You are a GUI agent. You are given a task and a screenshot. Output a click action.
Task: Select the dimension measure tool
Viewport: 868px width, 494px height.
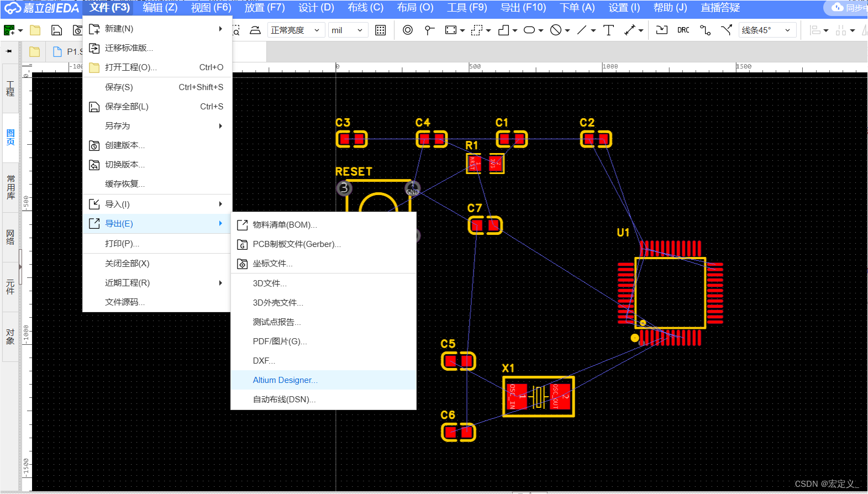pyautogui.click(x=630, y=30)
